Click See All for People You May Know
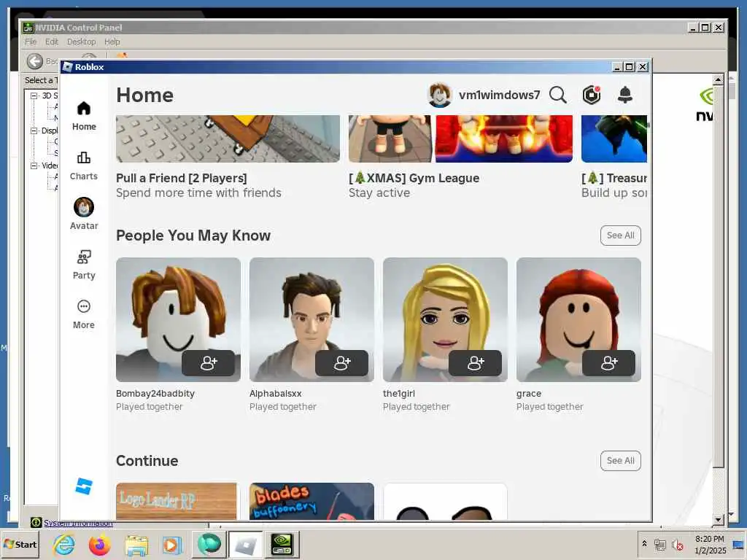The width and height of the screenshot is (747, 560). click(620, 236)
